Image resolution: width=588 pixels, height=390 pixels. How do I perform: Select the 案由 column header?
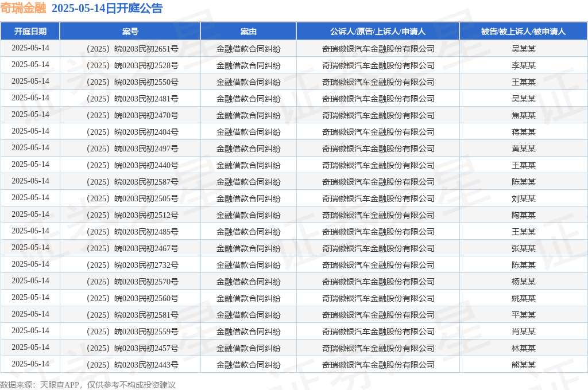pos(248,32)
